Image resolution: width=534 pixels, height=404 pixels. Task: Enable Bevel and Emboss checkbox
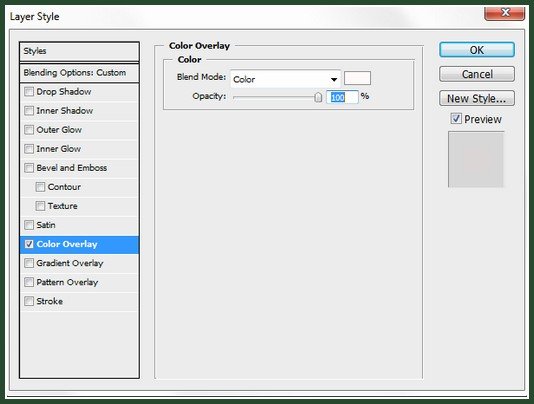pyautogui.click(x=29, y=168)
